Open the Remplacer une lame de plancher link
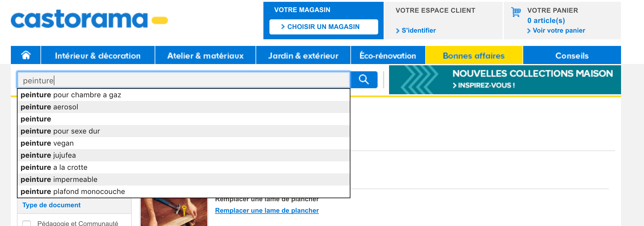 click(267, 211)
